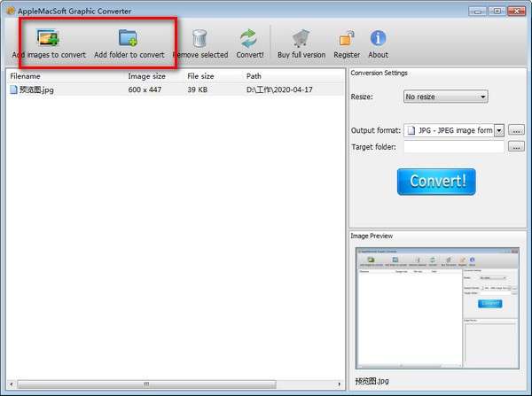
Task: Expand the Output format dropdown
Action: click(x=499, y=130)
